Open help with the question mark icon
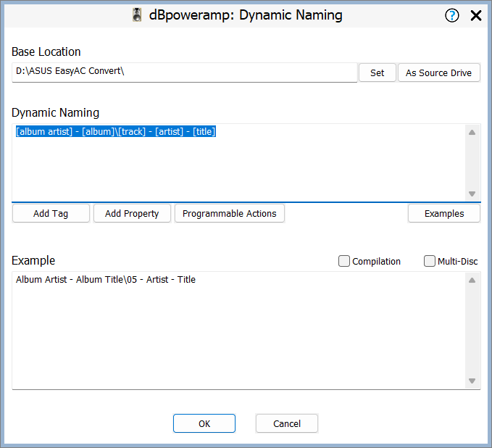 click(x=452, y=15)
